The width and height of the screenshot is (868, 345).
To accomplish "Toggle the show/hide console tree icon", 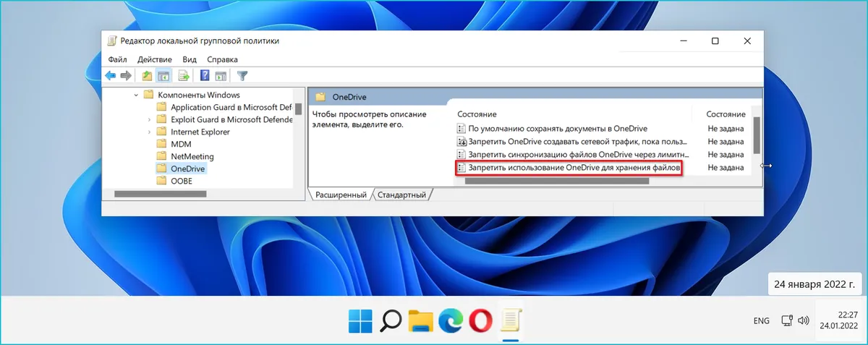I will 164,75.
